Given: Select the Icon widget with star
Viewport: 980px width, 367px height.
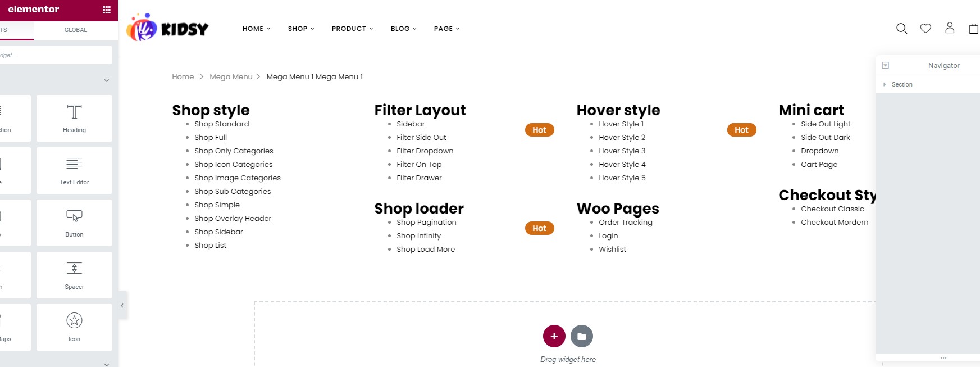Looking at the screenshot, I should pos(74,327).
